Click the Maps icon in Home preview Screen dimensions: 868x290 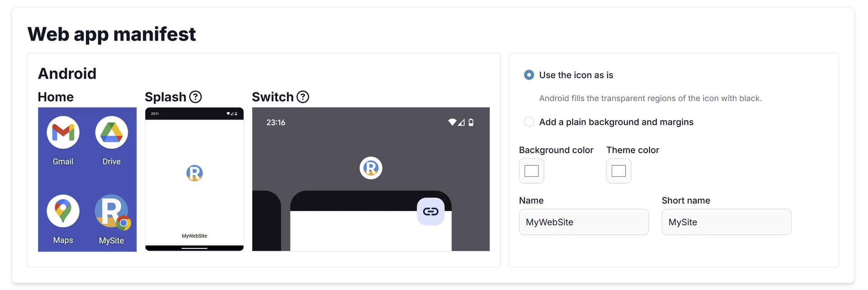(63, 211)
